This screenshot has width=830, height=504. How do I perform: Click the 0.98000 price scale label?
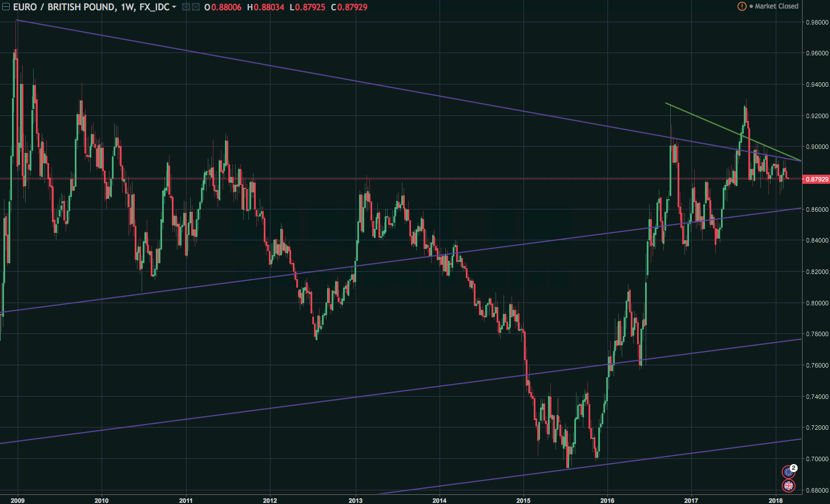[817, 22]
